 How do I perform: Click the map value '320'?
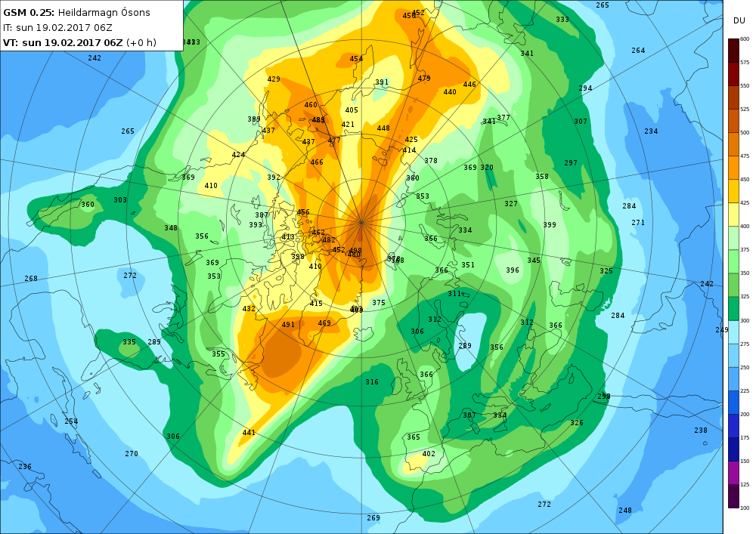click(x=487, y=168)
